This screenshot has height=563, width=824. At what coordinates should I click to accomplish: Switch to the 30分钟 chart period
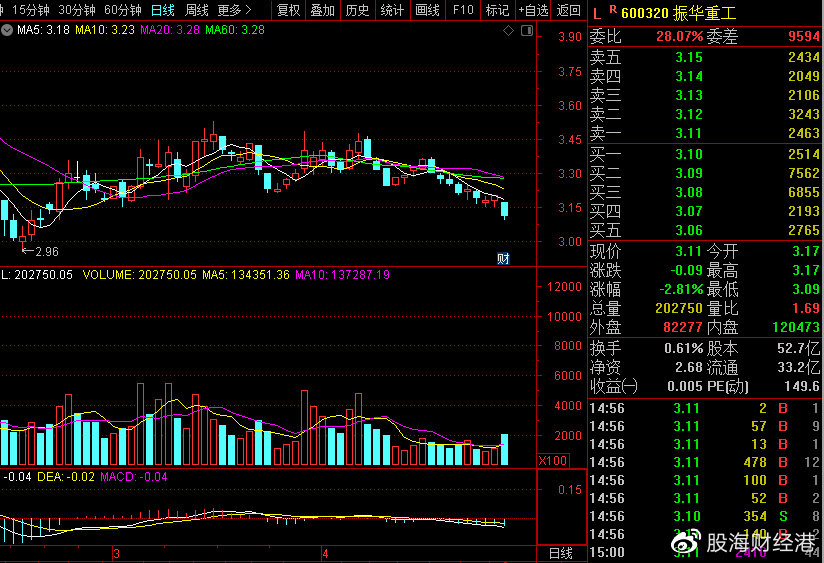pos(77,10)
